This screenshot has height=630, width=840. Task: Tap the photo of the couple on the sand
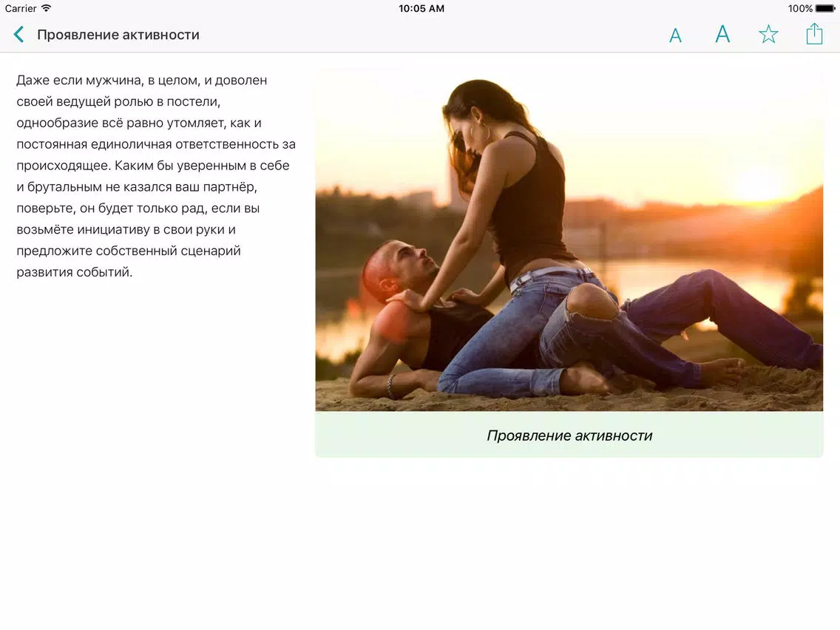569,240
